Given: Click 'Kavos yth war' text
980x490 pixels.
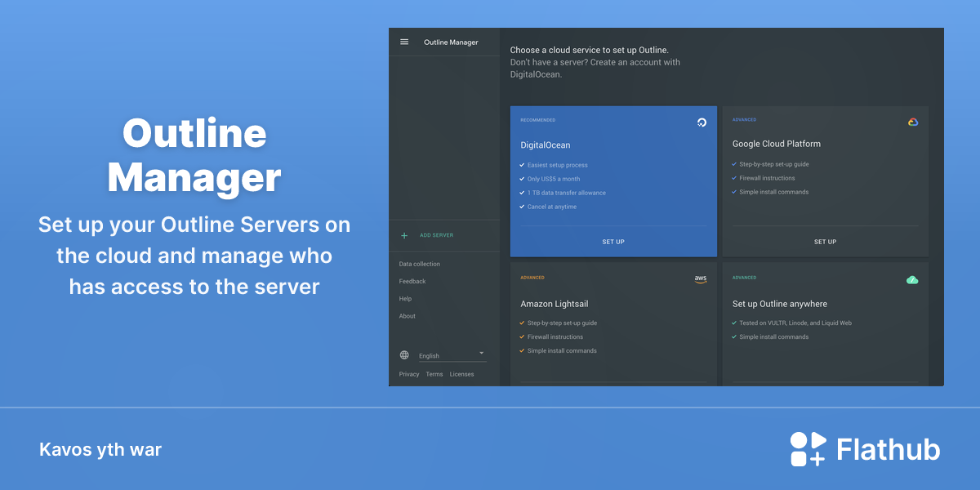Looking at the screenshot, I should click(x=100, y=450).
